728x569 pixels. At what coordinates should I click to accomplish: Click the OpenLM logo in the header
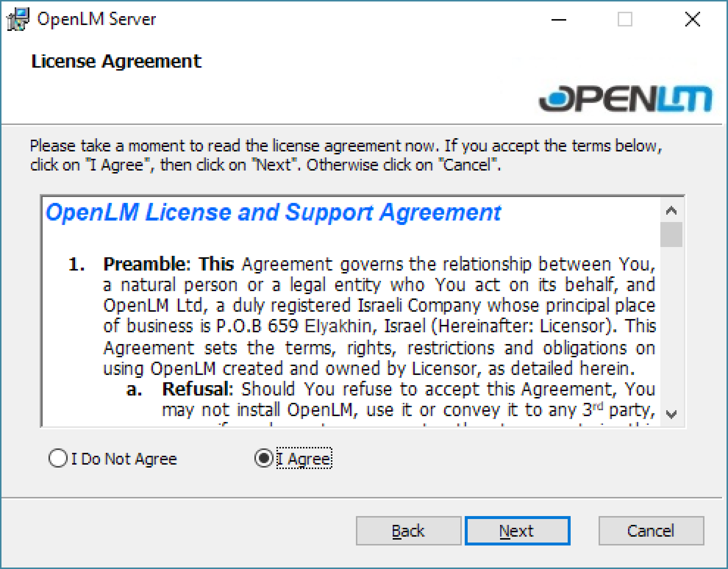(625, 99)
